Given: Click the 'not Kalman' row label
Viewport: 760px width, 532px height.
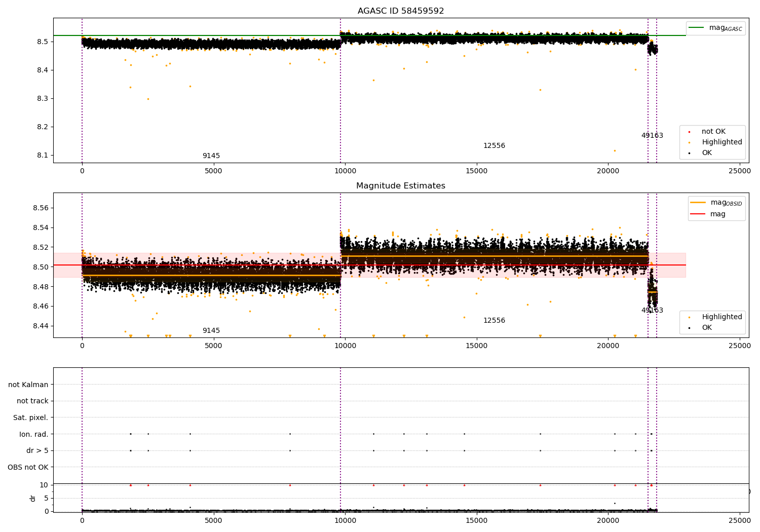Looking at the screenshot, I should 28,385.
